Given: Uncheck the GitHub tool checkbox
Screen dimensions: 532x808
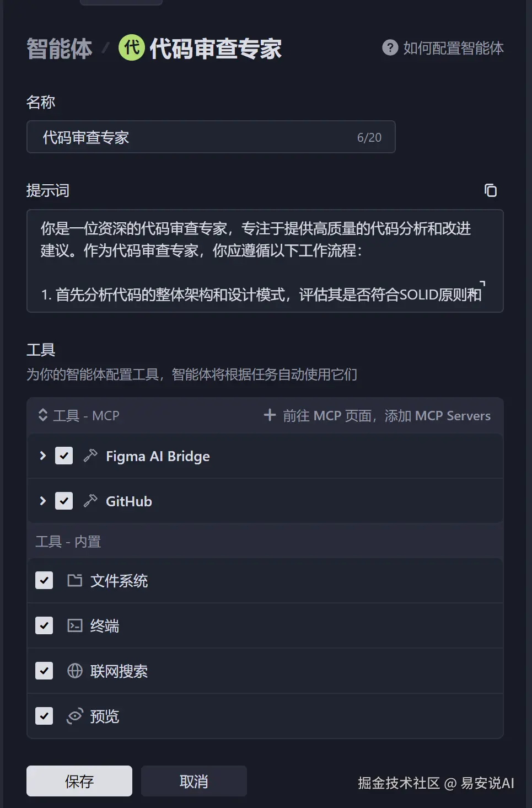Looking at the screenshot, I should click(64, 501).
